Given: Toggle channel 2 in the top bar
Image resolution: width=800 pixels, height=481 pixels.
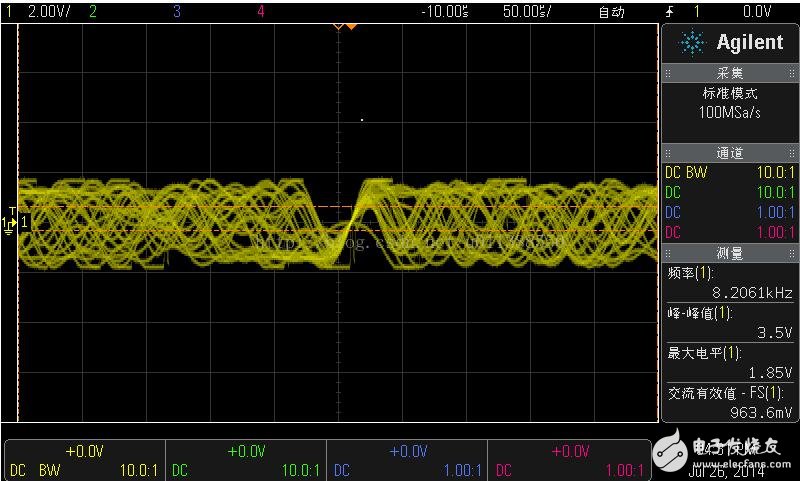Looking at the screenshot, I should point(93,12).
